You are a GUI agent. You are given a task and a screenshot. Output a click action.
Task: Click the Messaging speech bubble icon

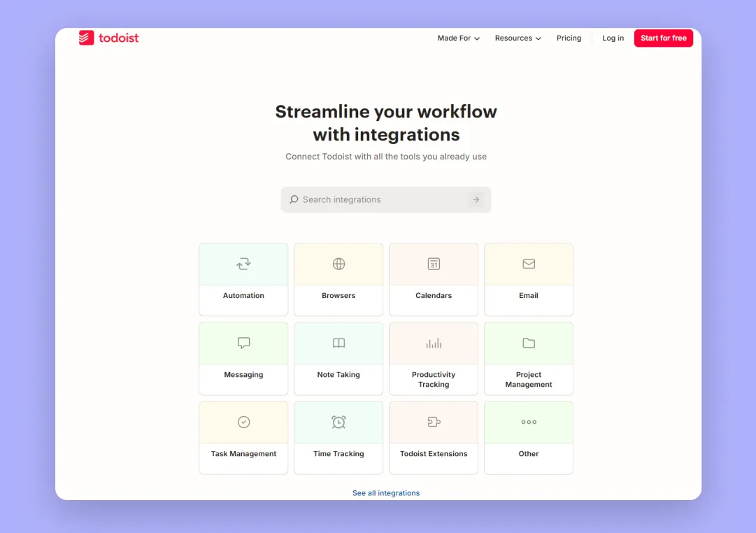point(243,343)
